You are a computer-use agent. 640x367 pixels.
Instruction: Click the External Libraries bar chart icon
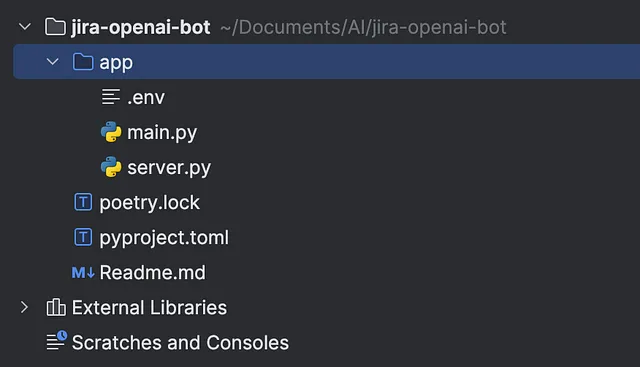56,307
